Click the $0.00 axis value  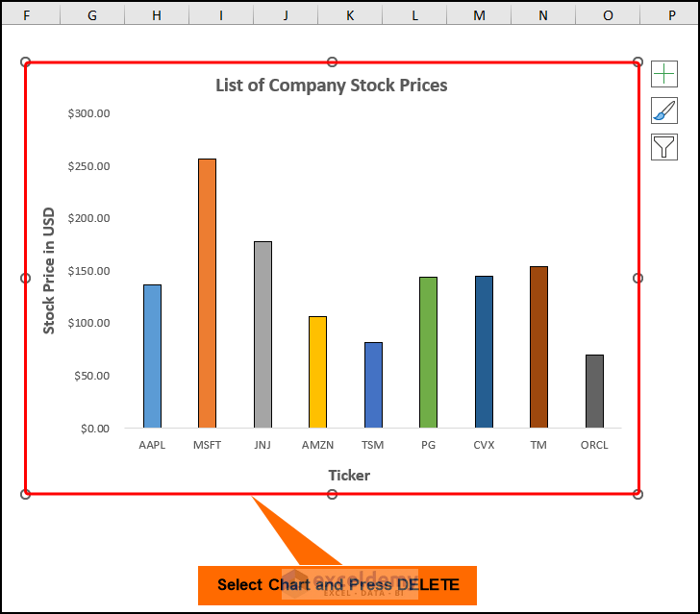tap(95, 429)
